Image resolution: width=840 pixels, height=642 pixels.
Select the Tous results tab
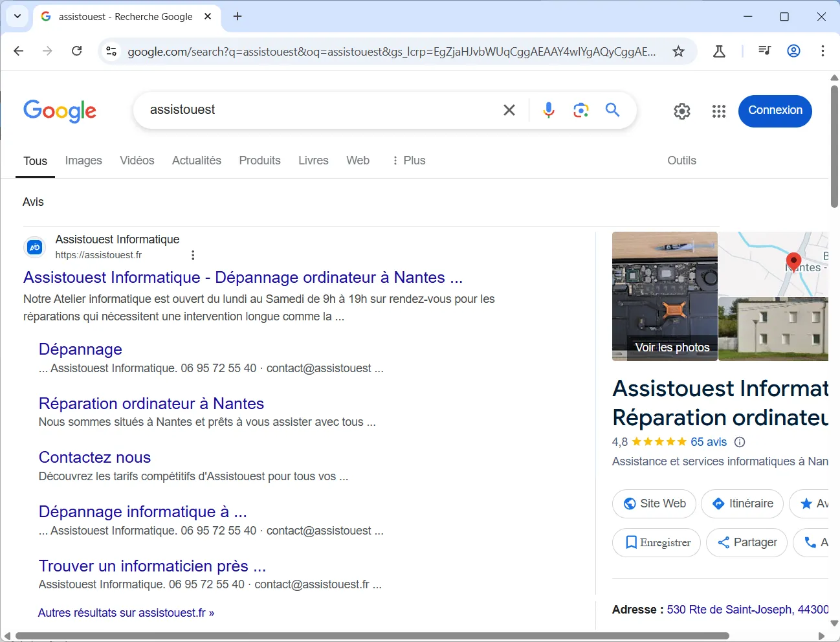(36, 161)
